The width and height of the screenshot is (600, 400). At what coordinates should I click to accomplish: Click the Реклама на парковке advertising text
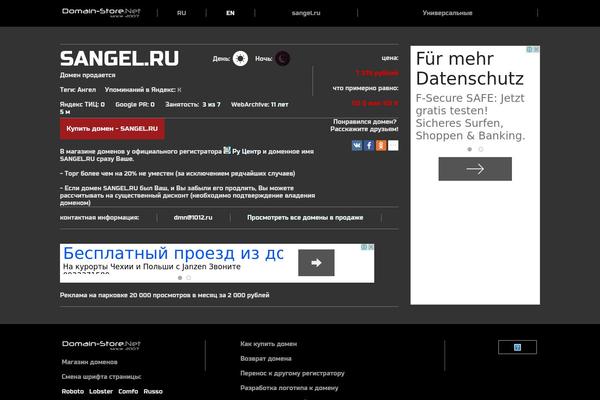tap(165, 295)
